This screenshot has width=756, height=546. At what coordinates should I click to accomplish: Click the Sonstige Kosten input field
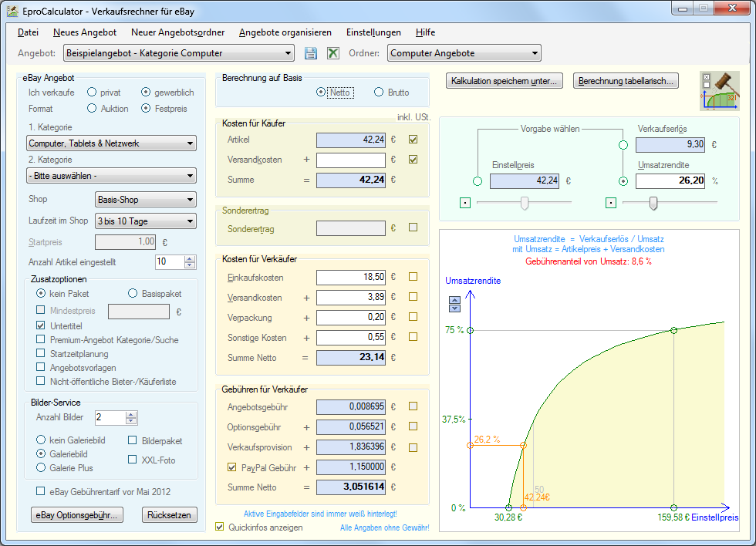[351, 337]
